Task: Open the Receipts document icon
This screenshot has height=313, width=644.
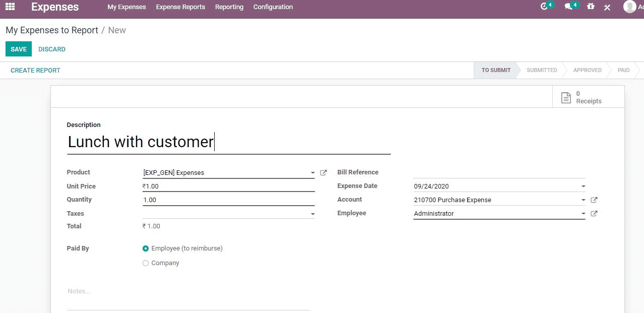Action: 566,97
